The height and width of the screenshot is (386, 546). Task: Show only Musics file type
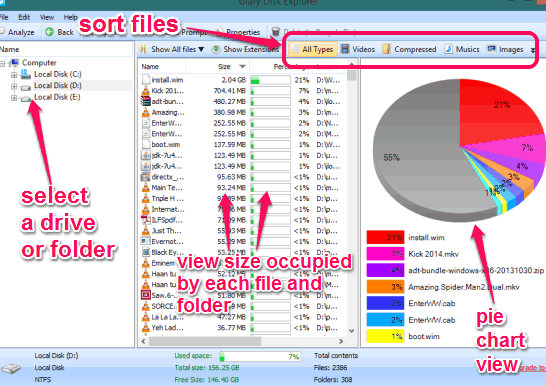pyautogui.click(x=462, y=49)
